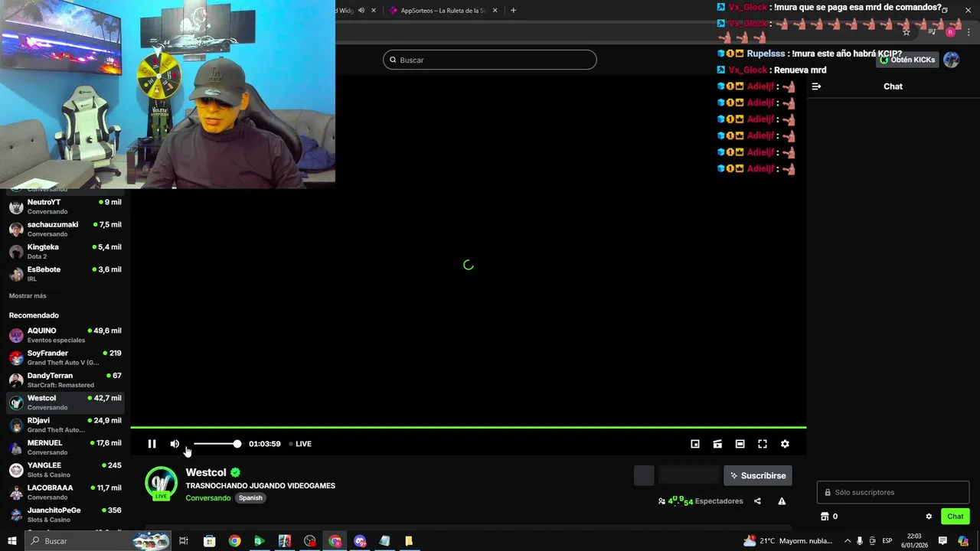Enter fullscreen in the video player
This screenshot has height=551, width=980.
coord(763,444)
